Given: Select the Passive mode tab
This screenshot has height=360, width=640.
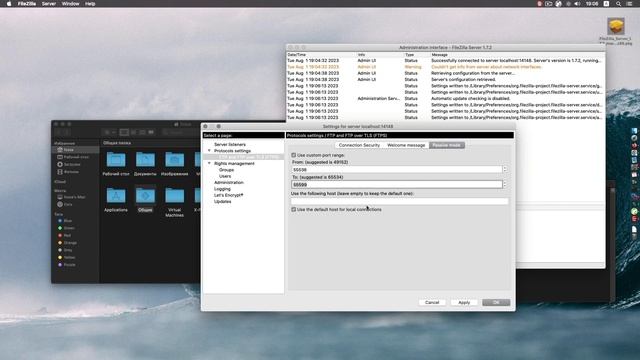Looking at the screenshot, I should pos(447,145).
